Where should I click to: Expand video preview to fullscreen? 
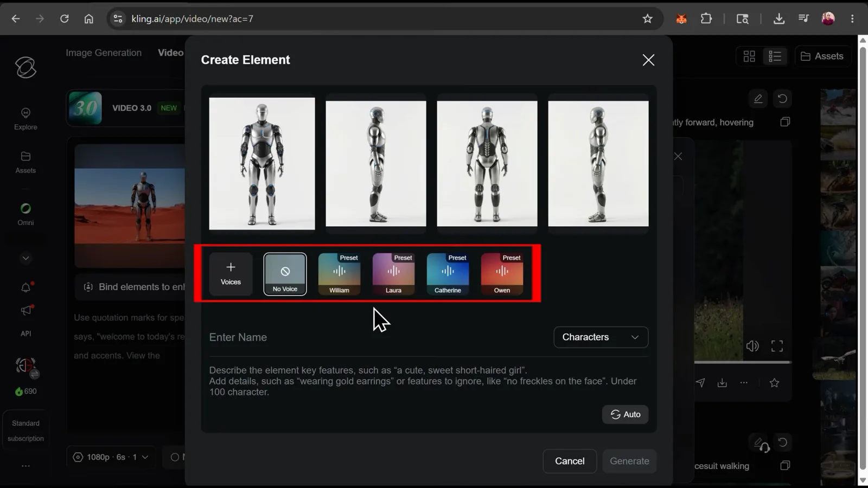coord(777,346)
